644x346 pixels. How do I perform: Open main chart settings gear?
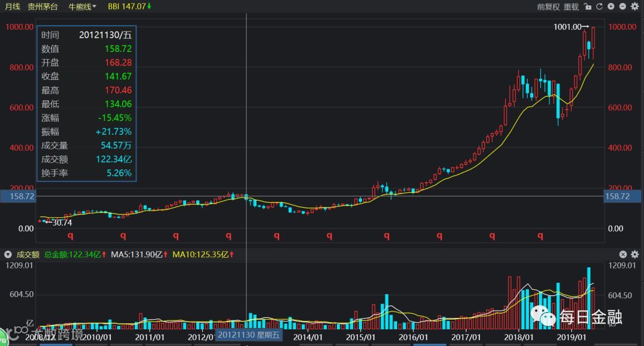(634, 7)
